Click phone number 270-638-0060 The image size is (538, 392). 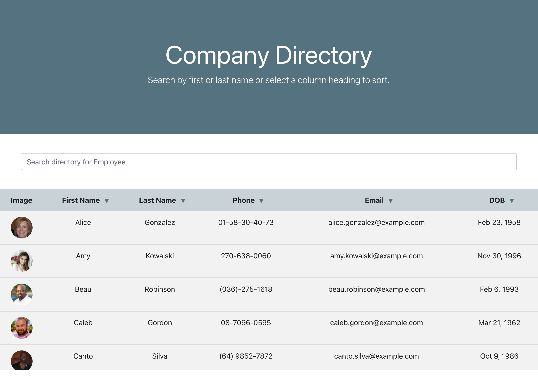click(246, 256)
